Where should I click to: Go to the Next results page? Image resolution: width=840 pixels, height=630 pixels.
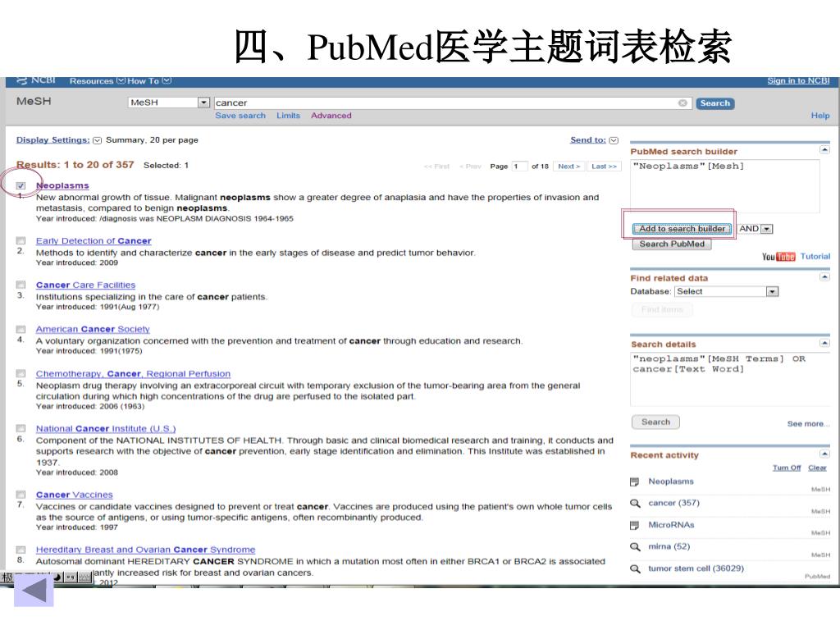[568, 167]
